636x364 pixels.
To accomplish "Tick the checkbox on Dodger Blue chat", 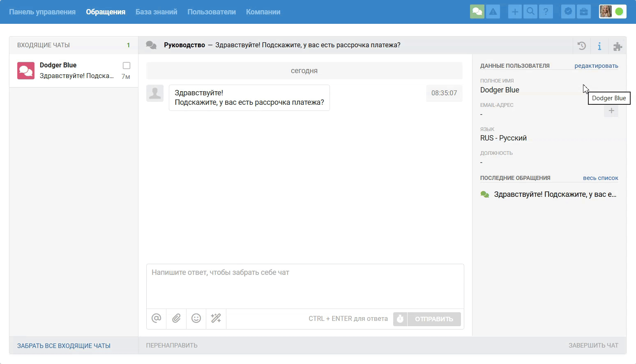I will click(127, 65).
